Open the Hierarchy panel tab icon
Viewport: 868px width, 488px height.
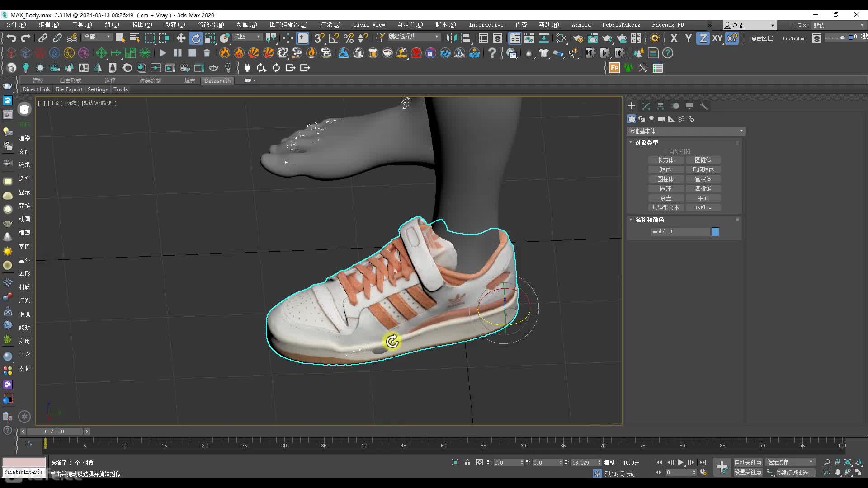660,106
